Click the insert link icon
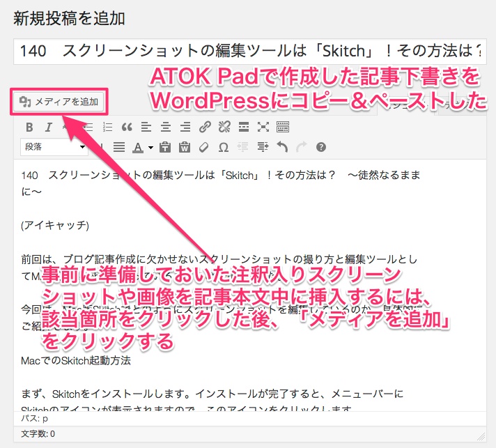Viewport: 496px width, 448px height. click(x=205, y=127)
